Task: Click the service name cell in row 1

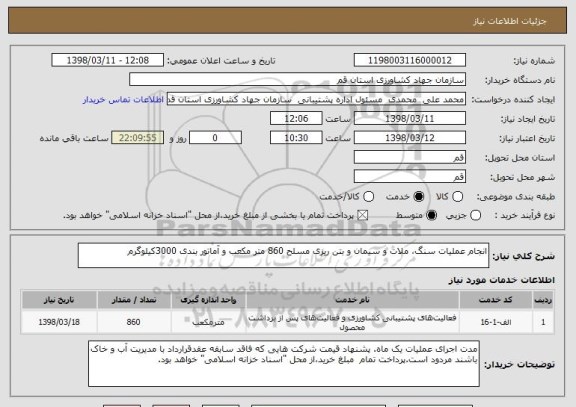Action: [x=352, y=322]
